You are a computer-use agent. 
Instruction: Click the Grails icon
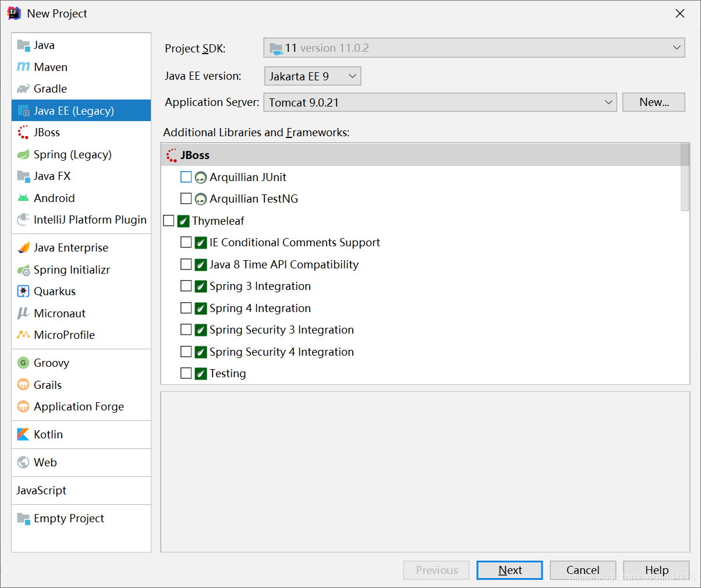[x=23, y=385]
